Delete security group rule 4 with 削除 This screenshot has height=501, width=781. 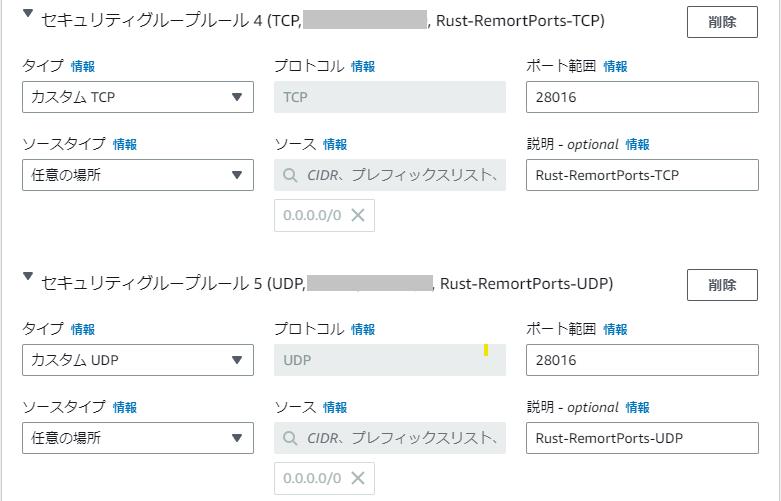tap(721, 22)
